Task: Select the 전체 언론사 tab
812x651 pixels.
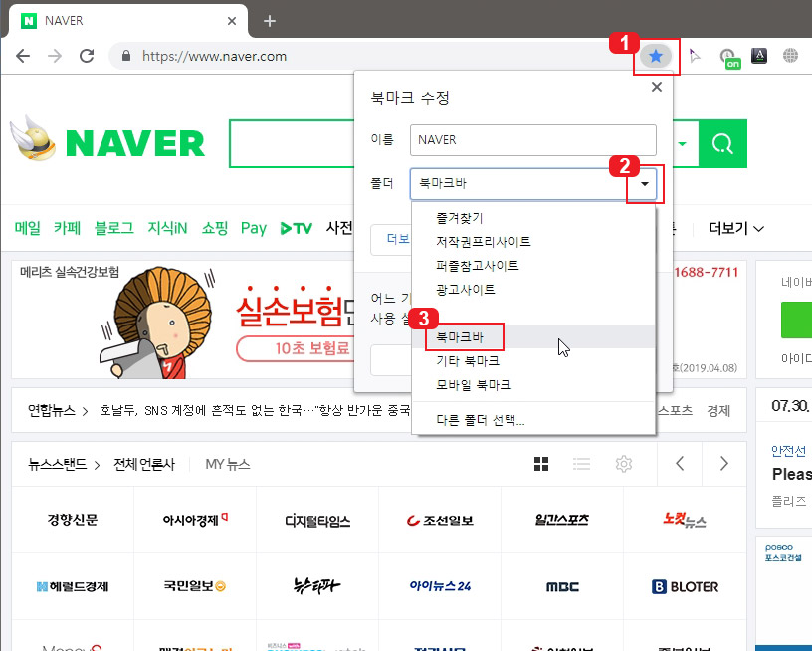Action: click(x=144, y=464)
